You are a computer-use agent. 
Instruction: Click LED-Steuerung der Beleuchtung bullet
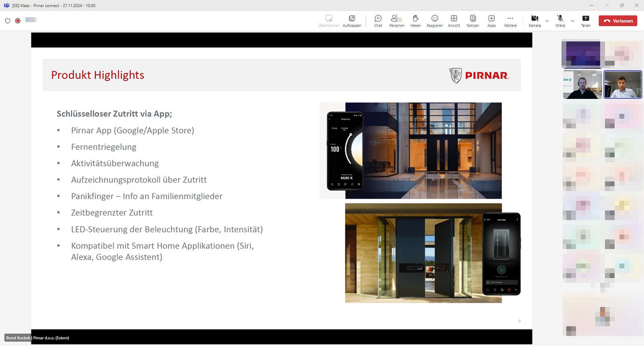[167, 229]
